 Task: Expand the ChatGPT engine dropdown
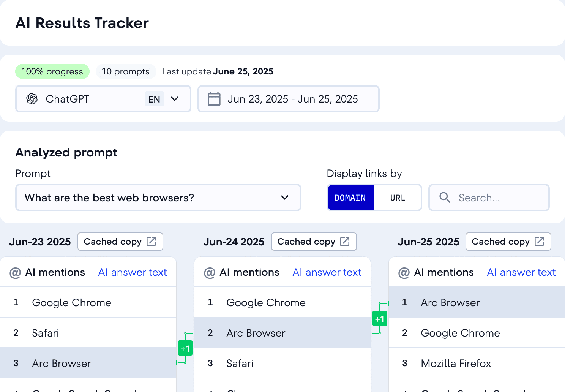(175, 99)
